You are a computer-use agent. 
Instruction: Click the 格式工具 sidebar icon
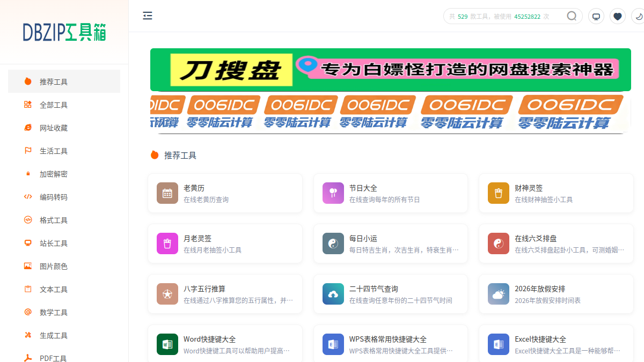[28, 220]
